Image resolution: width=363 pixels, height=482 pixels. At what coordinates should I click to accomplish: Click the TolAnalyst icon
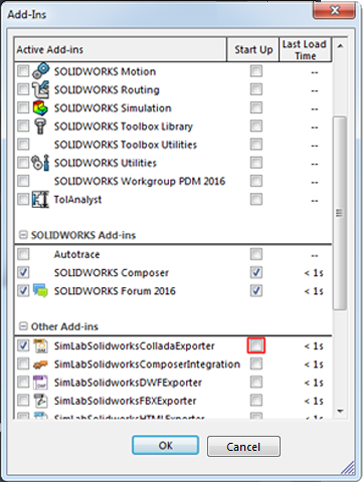tap(40, 199)
